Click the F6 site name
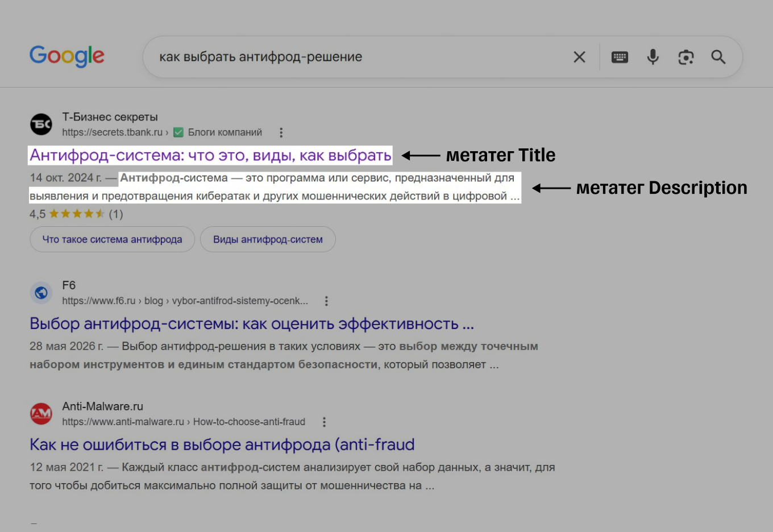The image size is (773, 532). pyautogui.click(x=69, y=285)
